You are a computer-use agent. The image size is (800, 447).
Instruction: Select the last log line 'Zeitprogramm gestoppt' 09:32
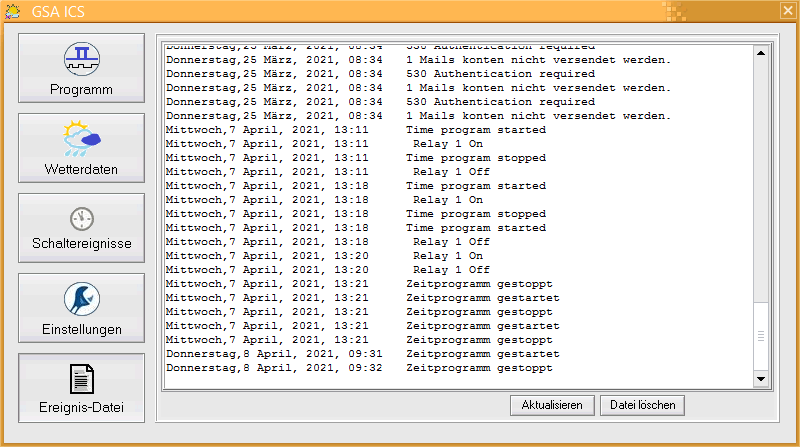point(359,368)
